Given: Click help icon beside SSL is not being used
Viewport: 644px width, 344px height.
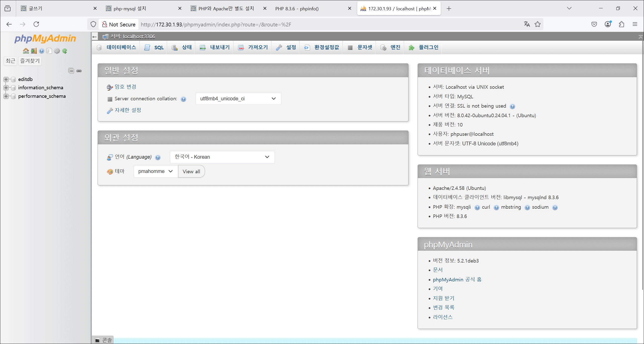Looking at the screenshot, I should [512, 106].
